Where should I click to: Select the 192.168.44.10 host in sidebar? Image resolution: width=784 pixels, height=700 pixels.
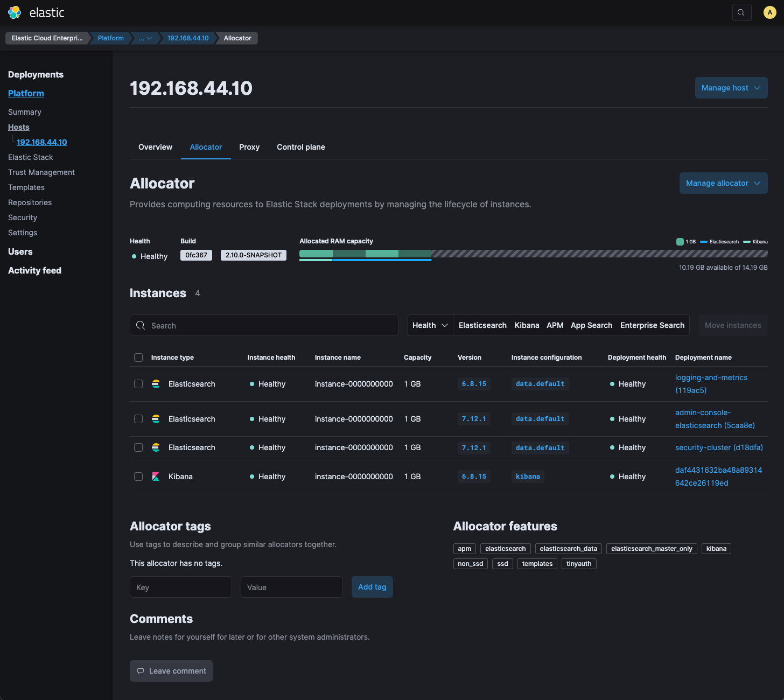pyautogui.click(x=42, y=142)
